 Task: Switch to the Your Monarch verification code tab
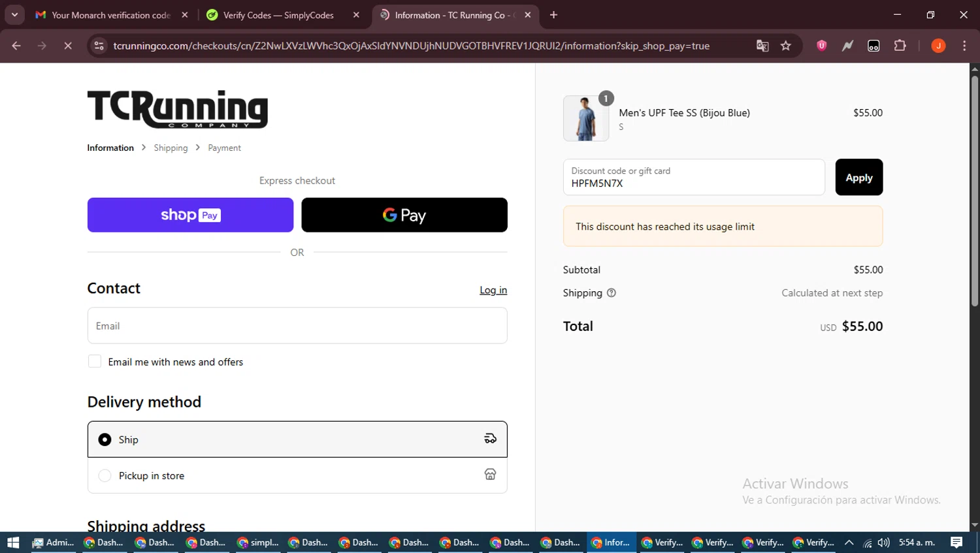[111, 15]
